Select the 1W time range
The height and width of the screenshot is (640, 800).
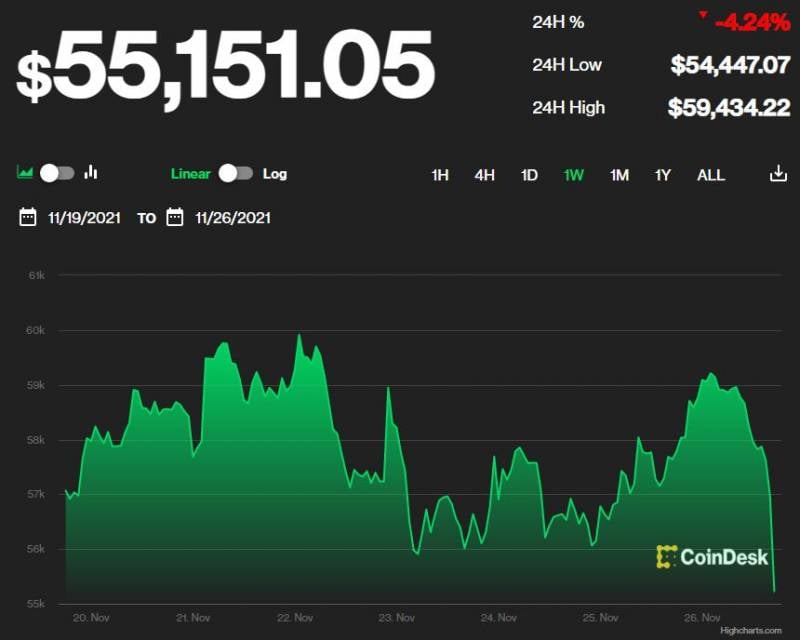pyautogui.click(x=573, y=175)
